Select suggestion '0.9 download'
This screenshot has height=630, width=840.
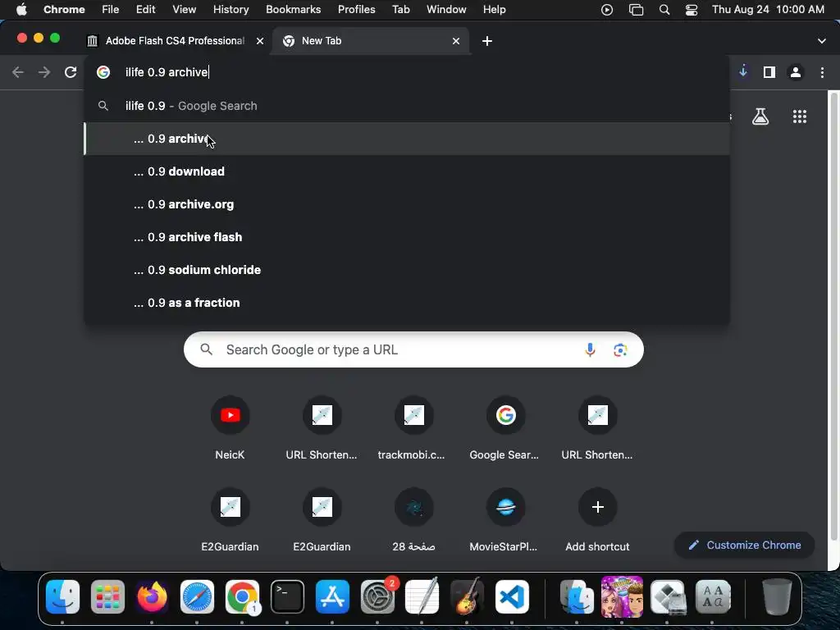tap(407, 171)
